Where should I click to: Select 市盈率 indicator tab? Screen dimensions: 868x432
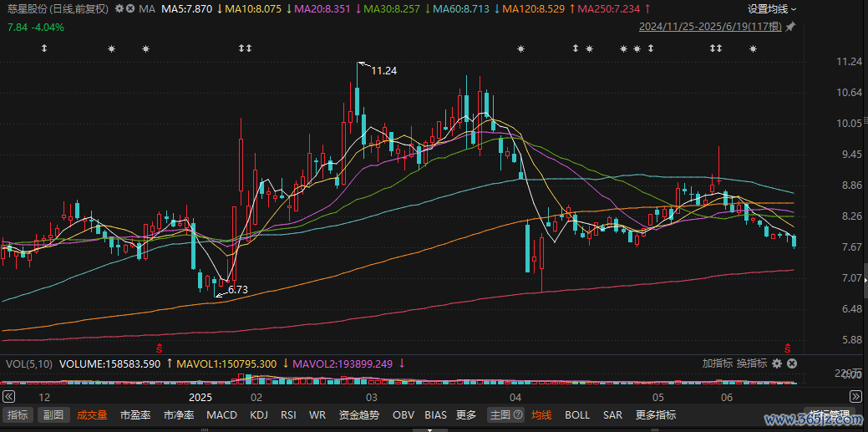pos(135,414)
